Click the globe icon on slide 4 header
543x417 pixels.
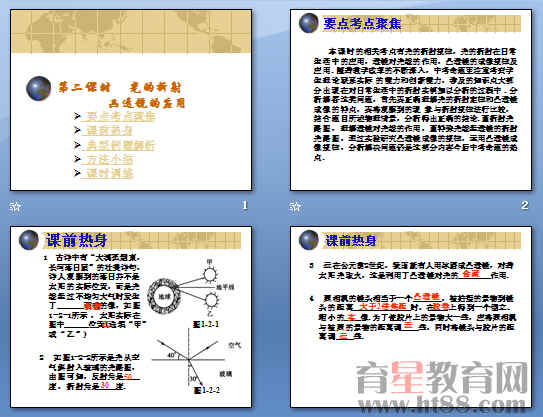[x=309, y=240]
